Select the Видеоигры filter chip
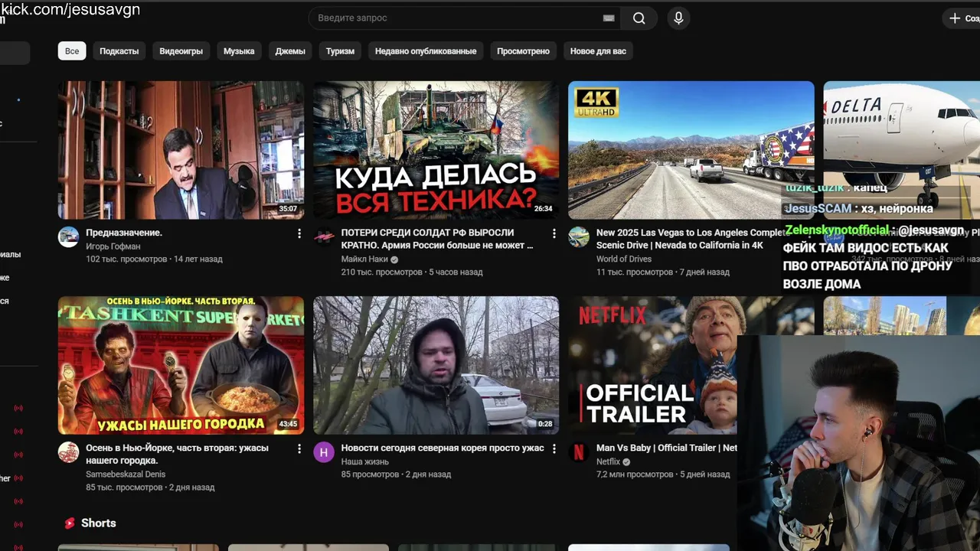 (x=181, y=51)
